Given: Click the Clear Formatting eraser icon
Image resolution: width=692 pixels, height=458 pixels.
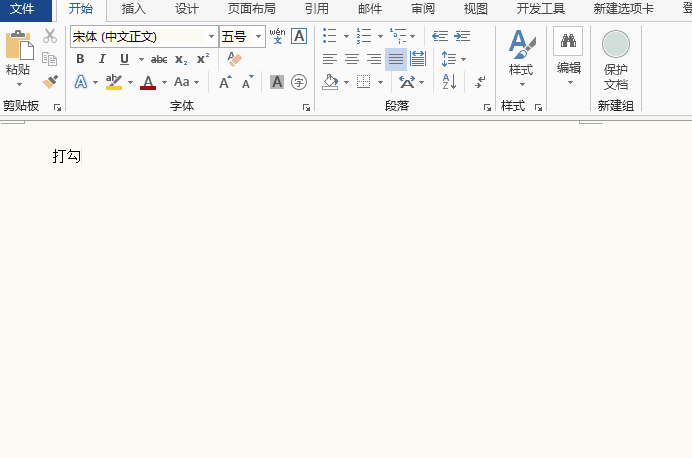Looking at the screenshot, I should 235,59.
